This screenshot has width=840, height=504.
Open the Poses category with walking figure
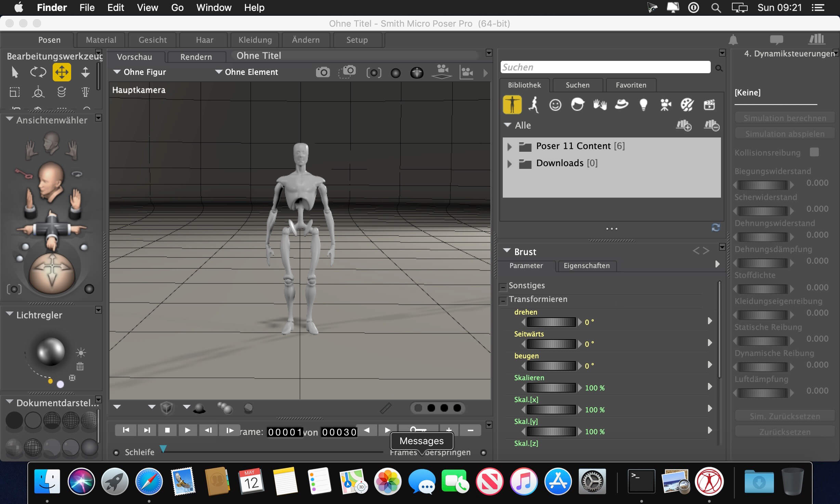[534, 105]
